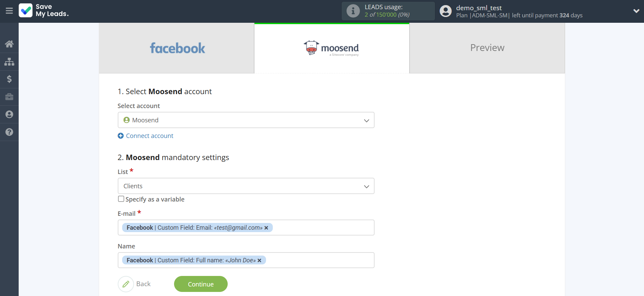Viewport: 644px width, 296px height.
Task: Open the user profile icon in sidebar
Action: tap(9, 114)
